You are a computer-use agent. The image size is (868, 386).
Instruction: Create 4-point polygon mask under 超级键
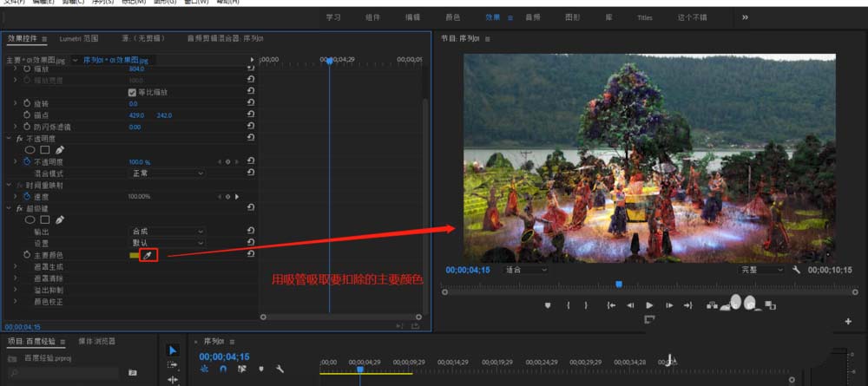pos(45,220)
